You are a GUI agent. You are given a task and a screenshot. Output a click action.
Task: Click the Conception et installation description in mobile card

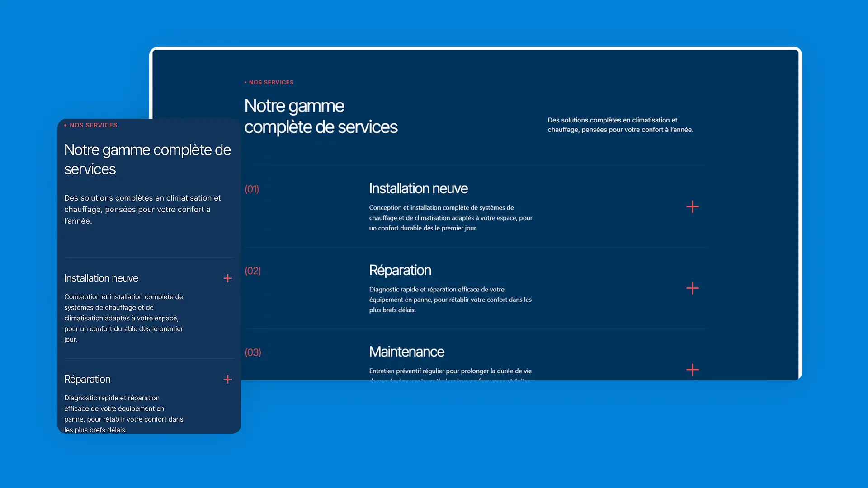click(123, 318)
